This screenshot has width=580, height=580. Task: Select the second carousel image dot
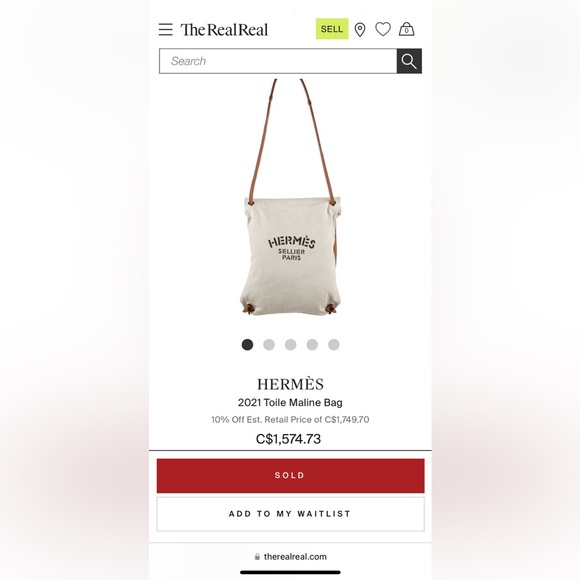[269, 345]
